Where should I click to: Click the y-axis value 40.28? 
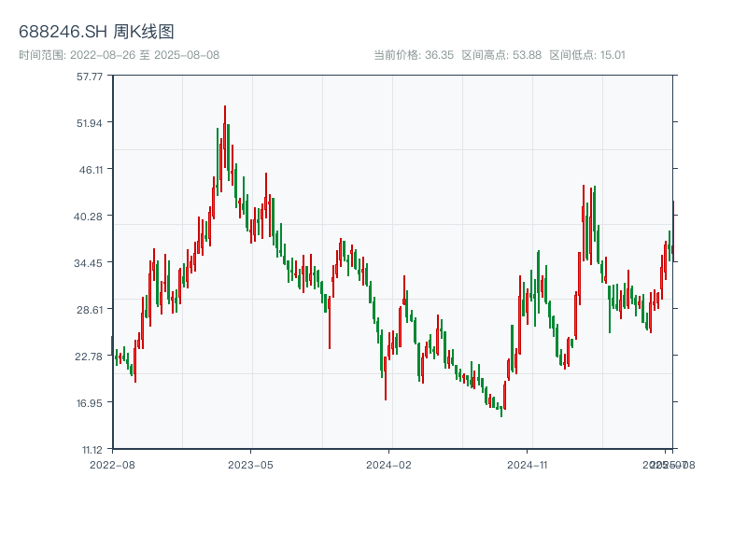pos(88,217)
